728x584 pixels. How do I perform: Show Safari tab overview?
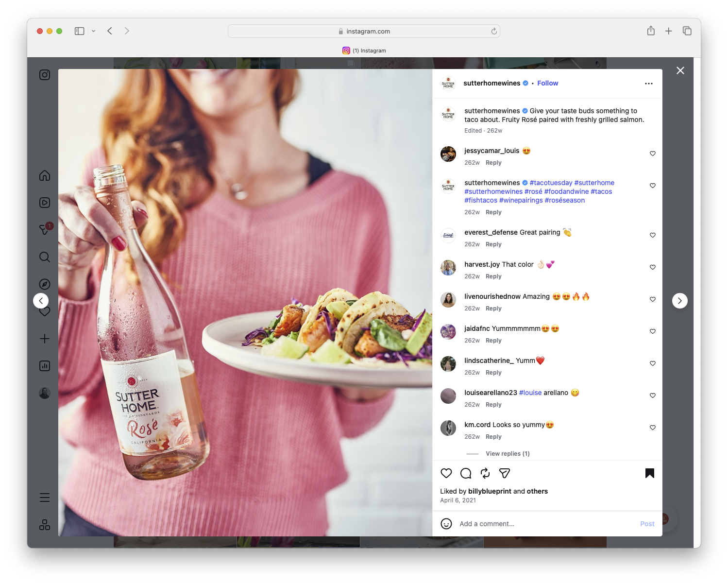click(687, 31)
